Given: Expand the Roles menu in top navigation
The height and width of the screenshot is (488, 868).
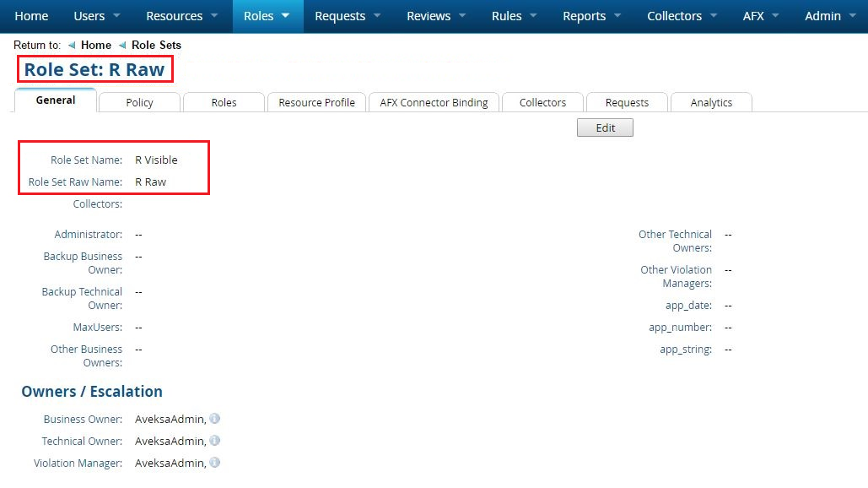Looking at the screenshot, I should pyautogui.click(x=267, y=16).
